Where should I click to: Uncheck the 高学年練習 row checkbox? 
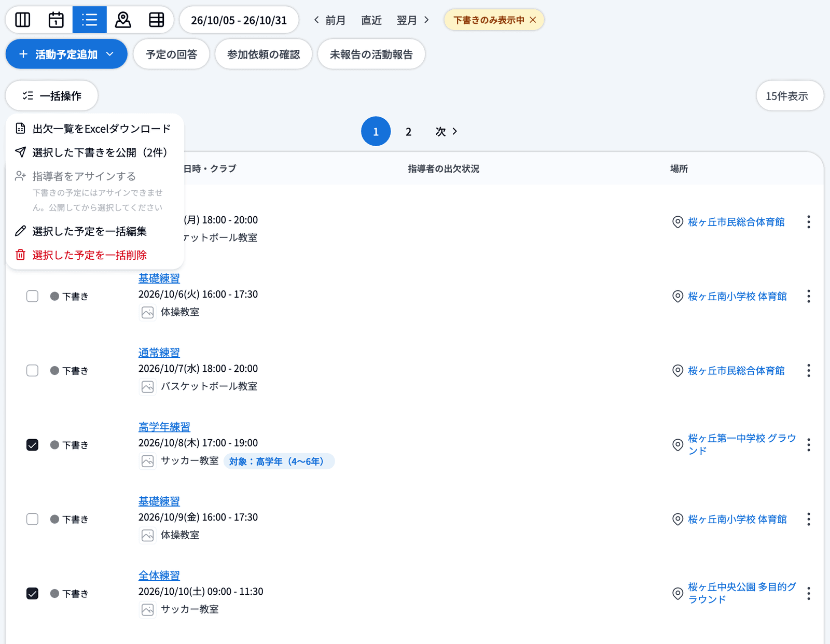pyautogui.click(x=32, y=445)
